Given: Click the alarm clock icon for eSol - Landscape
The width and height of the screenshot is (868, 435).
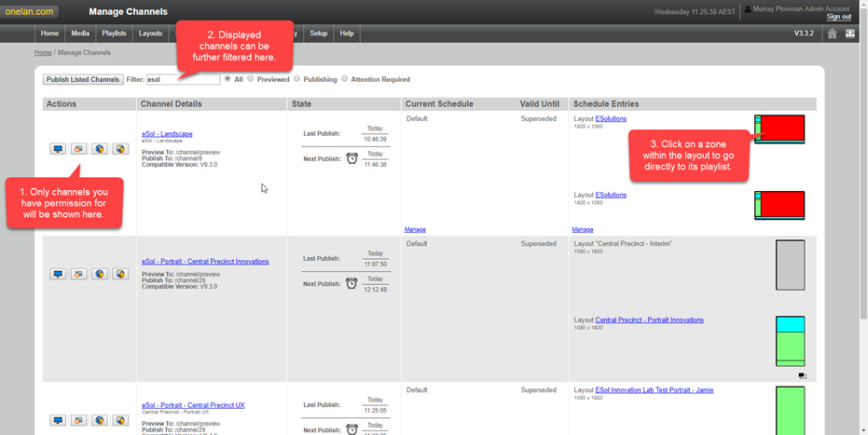Looking at the screenshot, I should [x=351, y=158].
